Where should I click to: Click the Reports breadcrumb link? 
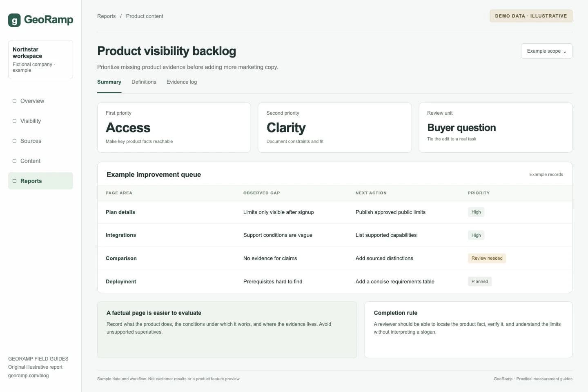pyautogui.click(x=106, y=16)
